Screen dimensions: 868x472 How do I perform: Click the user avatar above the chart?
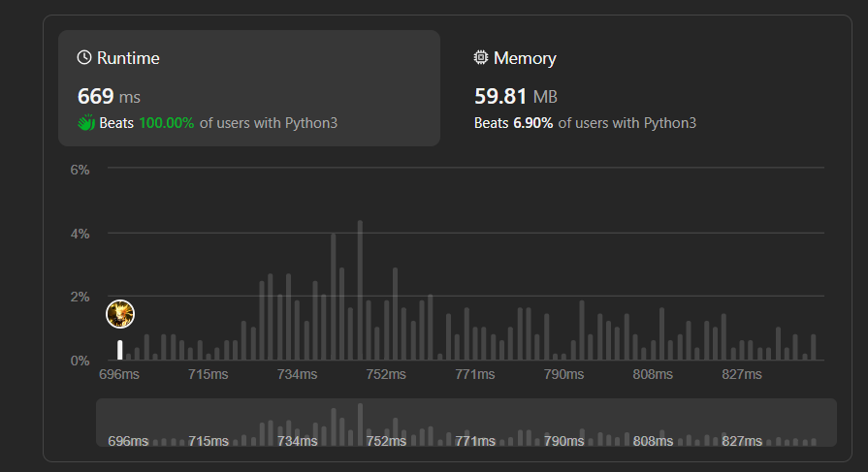click(x=120, y=314)
